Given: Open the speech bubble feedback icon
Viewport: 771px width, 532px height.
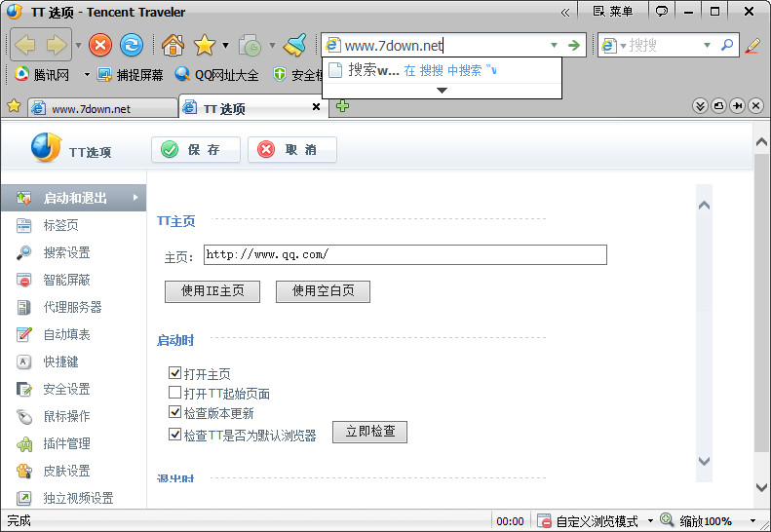Looking at the screenshot, I should [x=662, y=12].
